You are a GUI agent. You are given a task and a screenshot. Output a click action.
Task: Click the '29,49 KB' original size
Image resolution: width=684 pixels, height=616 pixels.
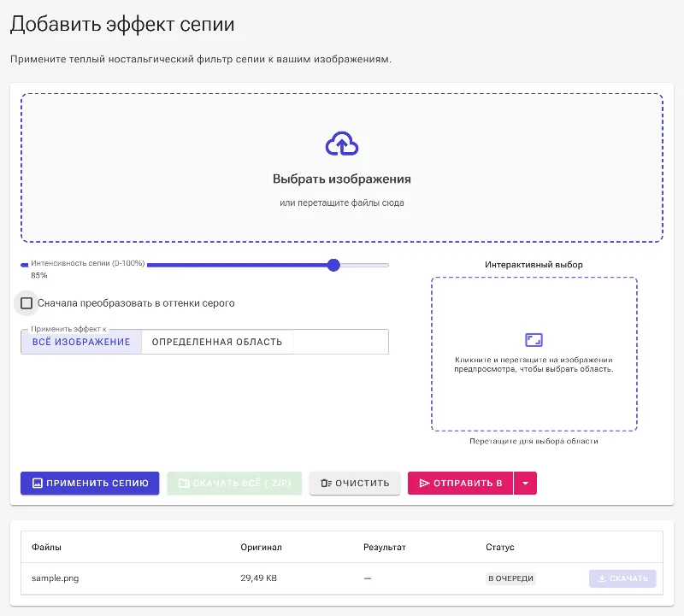[259, 578]
